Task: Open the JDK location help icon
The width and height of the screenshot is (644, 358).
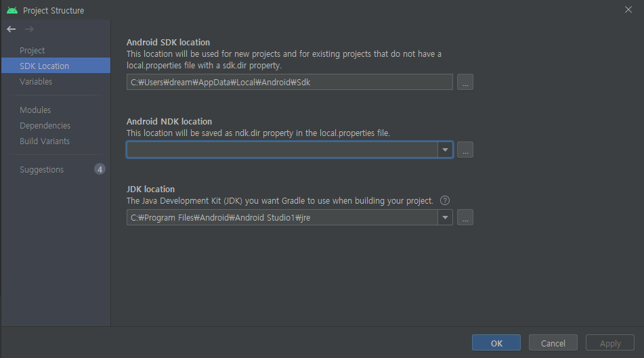Action: pyautogui.click(x=445, y=200)
